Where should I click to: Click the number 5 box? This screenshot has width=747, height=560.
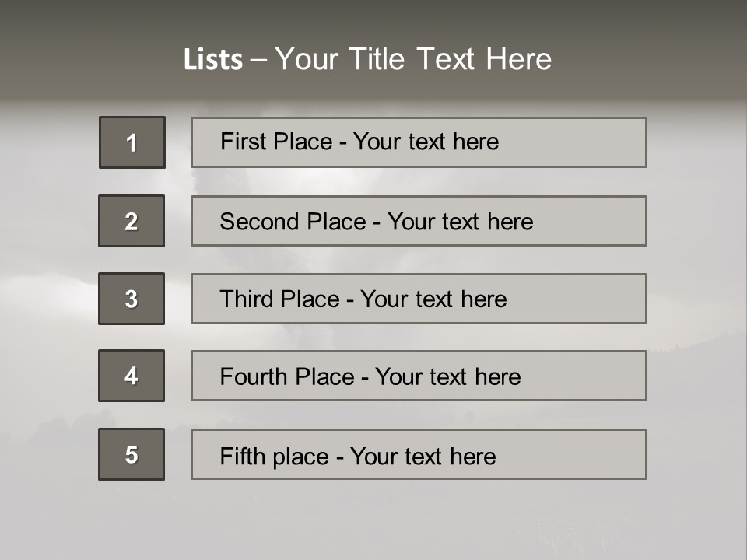(132, 454)
